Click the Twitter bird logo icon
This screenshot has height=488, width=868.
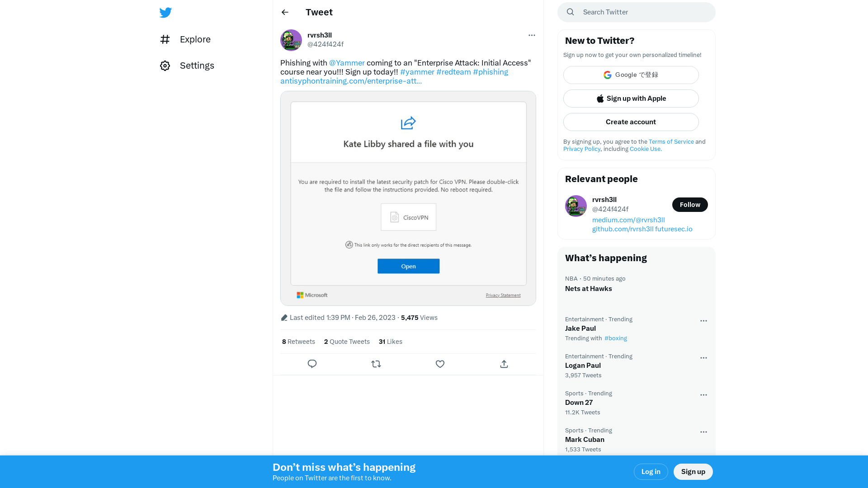pyautogui.click(x=165, y=12)
